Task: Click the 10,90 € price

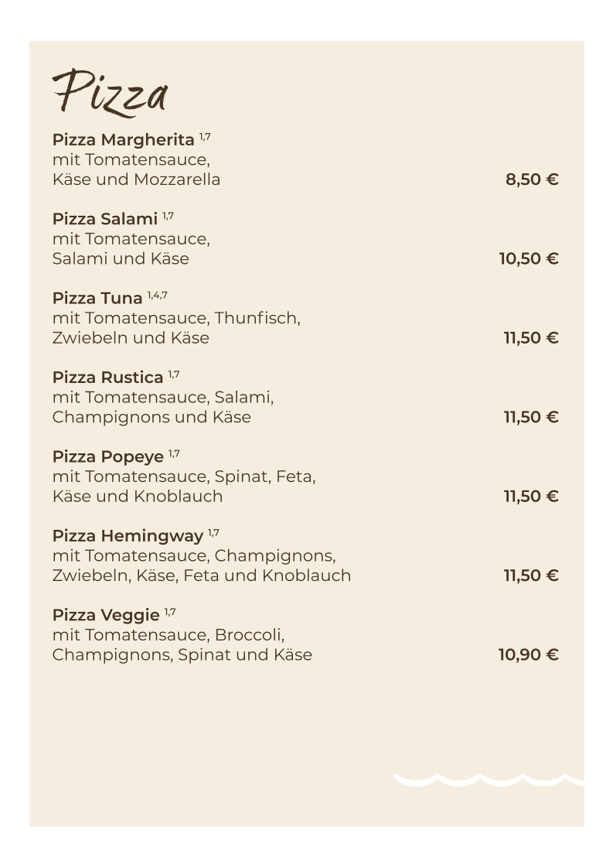Action: coord(528,655)
